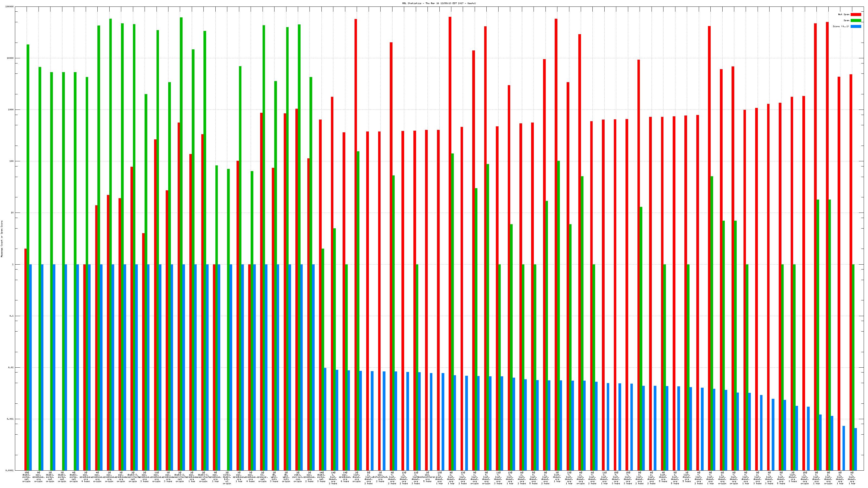Click the 0.0001 y-axis tick label
Screen dimensions: 868x488
[x=10, y=470]
